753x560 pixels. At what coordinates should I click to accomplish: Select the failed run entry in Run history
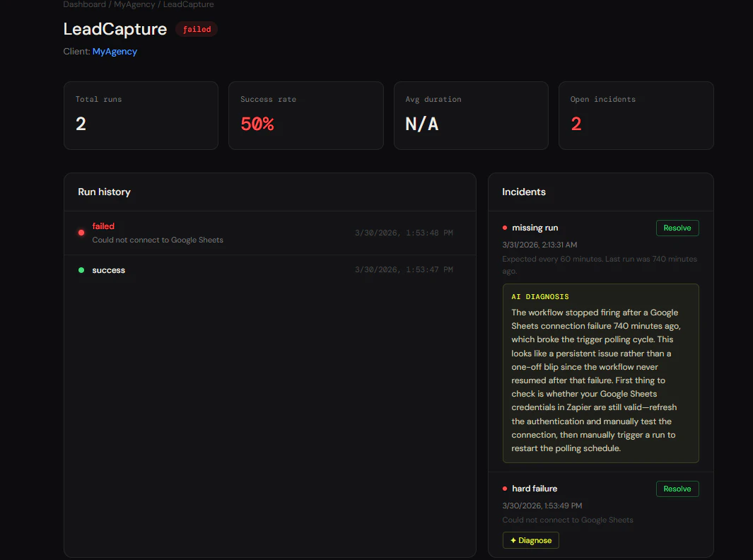pos(269,232)
